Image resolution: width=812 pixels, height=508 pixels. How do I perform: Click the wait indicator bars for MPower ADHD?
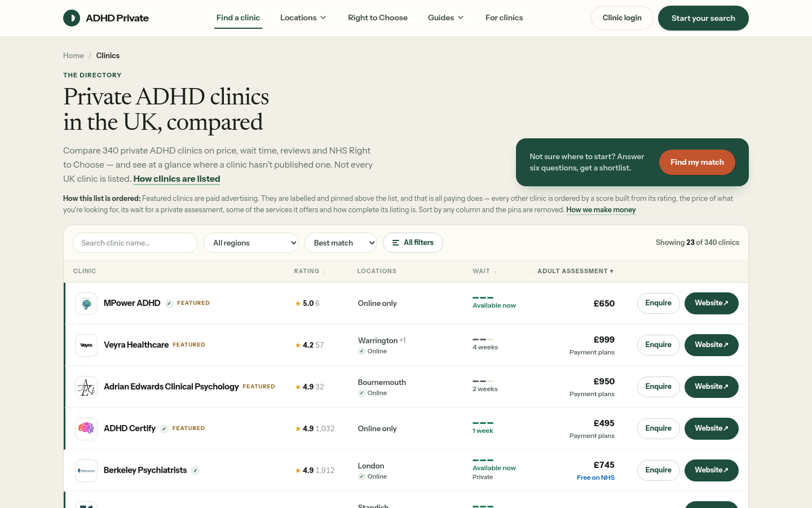coord(483,297)
